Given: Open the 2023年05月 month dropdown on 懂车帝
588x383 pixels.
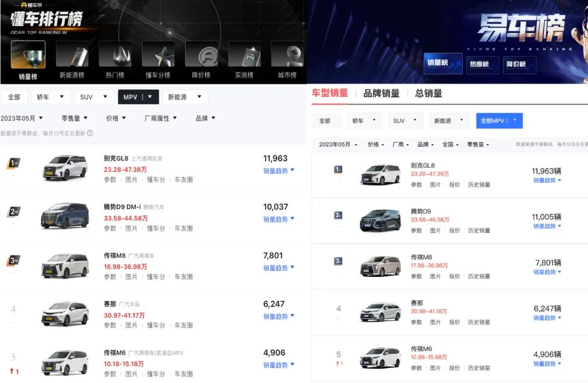Looking at the screenshot, I should tap(22, 119).
